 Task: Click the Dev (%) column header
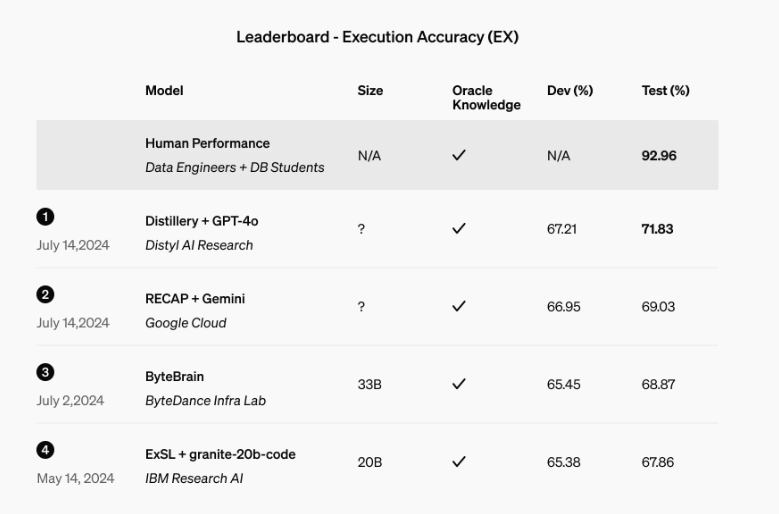(570, 91)
